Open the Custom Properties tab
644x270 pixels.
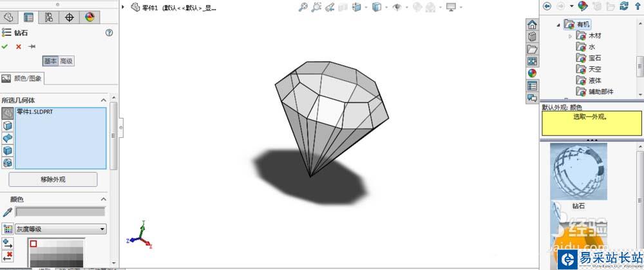(x=533, y=86)
